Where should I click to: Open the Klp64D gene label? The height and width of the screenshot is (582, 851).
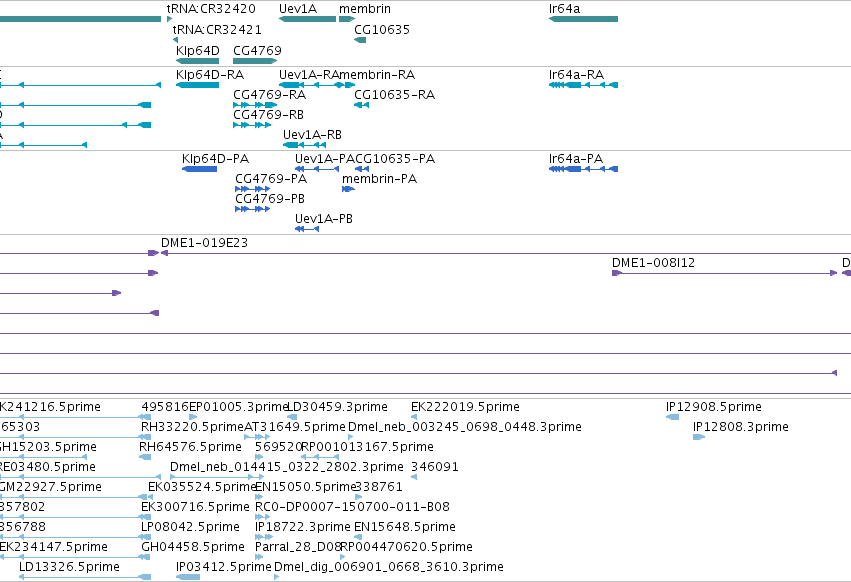[x=198, y=50]
